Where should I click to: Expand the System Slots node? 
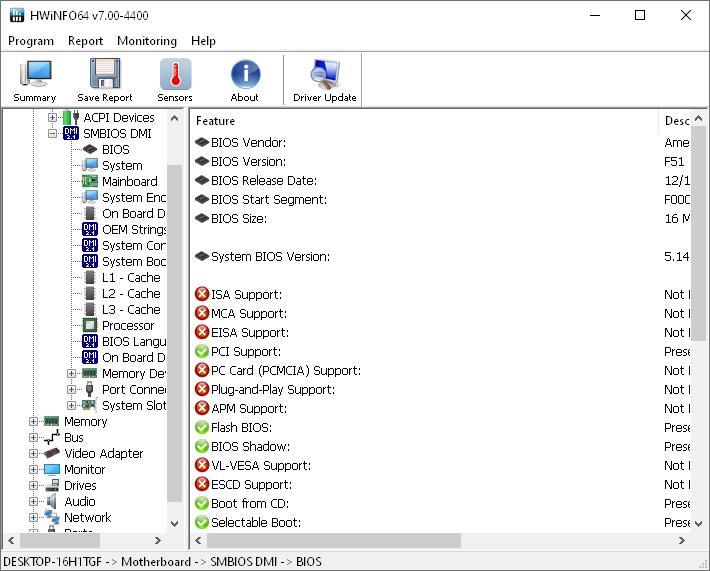pos(71,405)
